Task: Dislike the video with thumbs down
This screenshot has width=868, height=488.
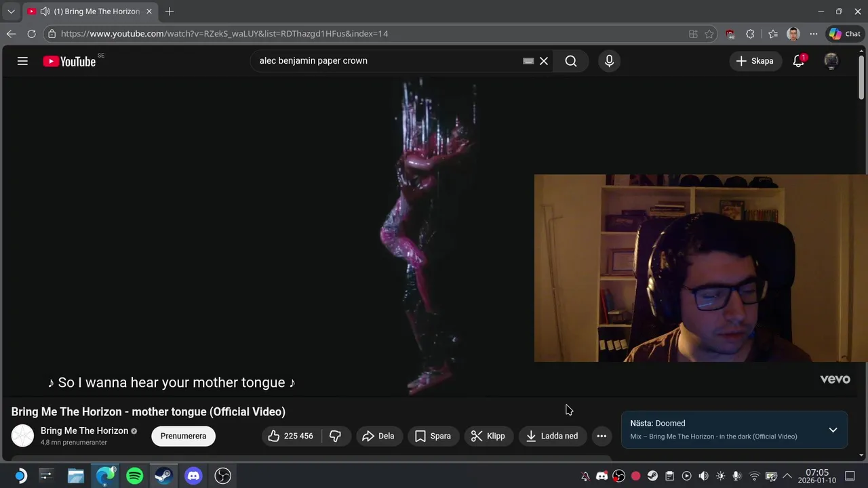Action: coord(335,436)
